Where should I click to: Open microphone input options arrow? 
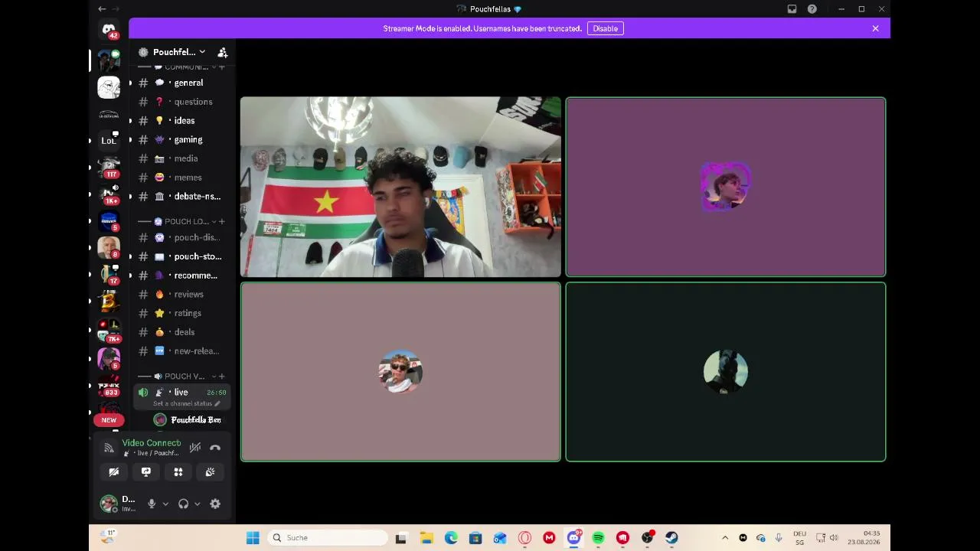click(x=165, y=504)
